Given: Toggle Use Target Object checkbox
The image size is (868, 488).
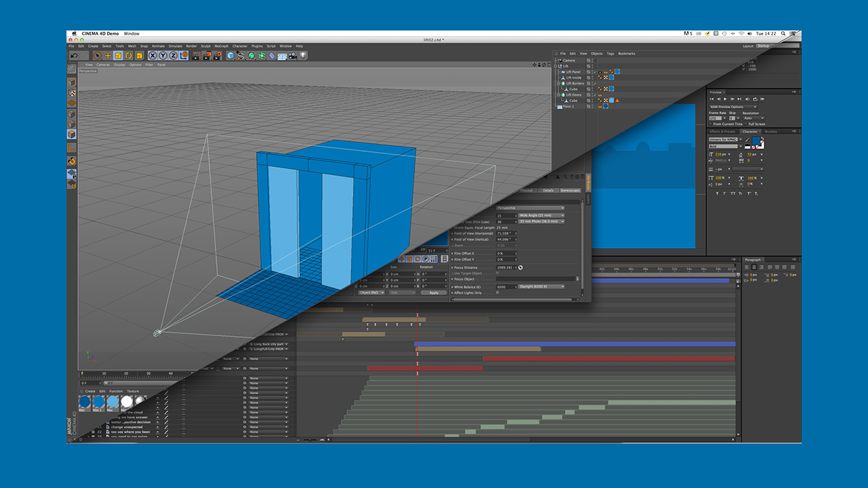Looking at the screenshot, I should pyautogui.click(x=498, y=273).
